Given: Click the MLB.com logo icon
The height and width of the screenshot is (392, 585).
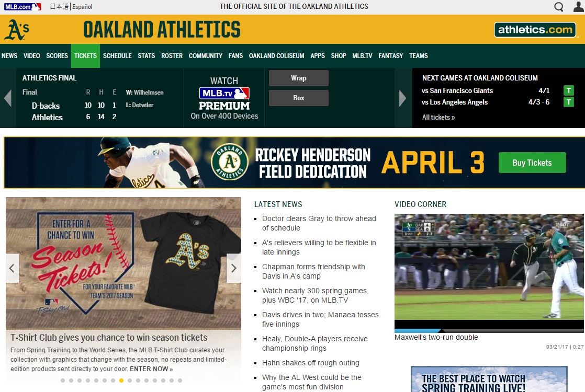Looking at the screenshot, I should coord(22,7).
